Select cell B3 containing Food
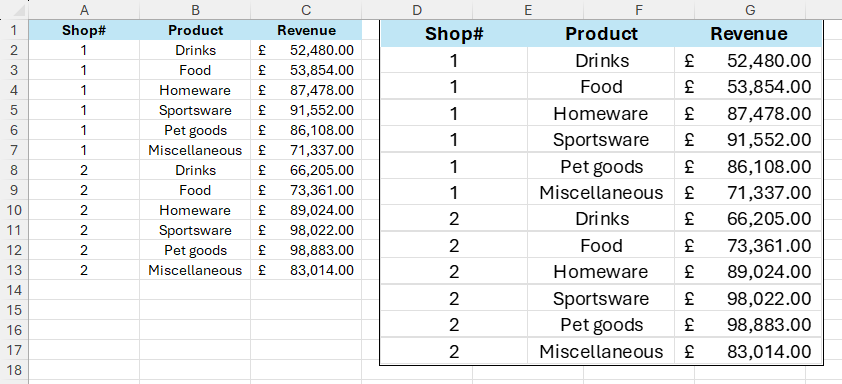842x384 pixels. pos(195,70)
